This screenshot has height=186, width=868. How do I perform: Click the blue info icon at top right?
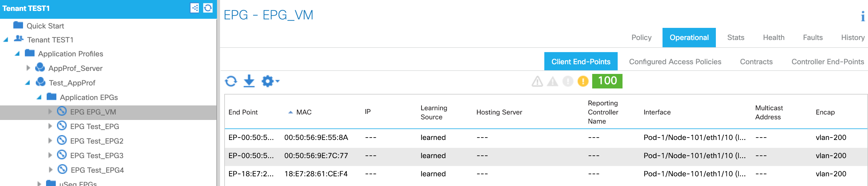point(863,16)
